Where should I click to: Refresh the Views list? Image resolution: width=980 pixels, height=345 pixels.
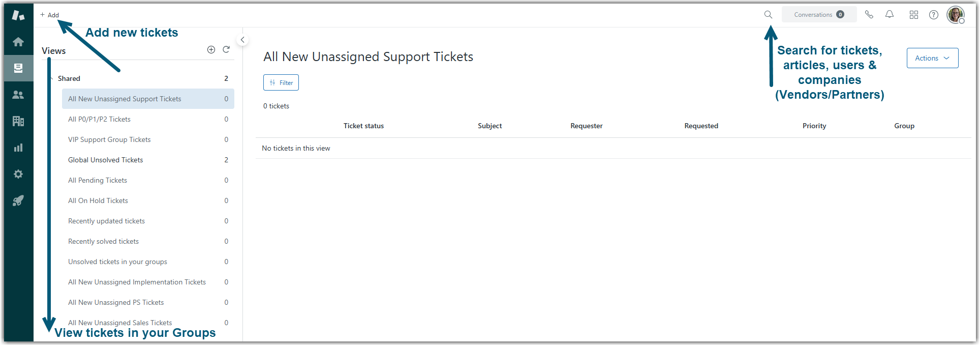tap(226, 49)
